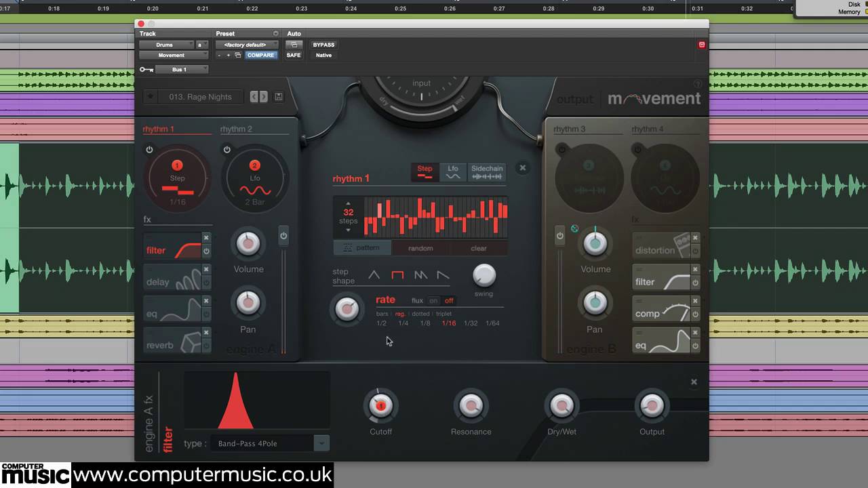The width and height of the screenshot is (868, 488).
Task: Select the rhythm 3 tab
Action: pos(570,129)
